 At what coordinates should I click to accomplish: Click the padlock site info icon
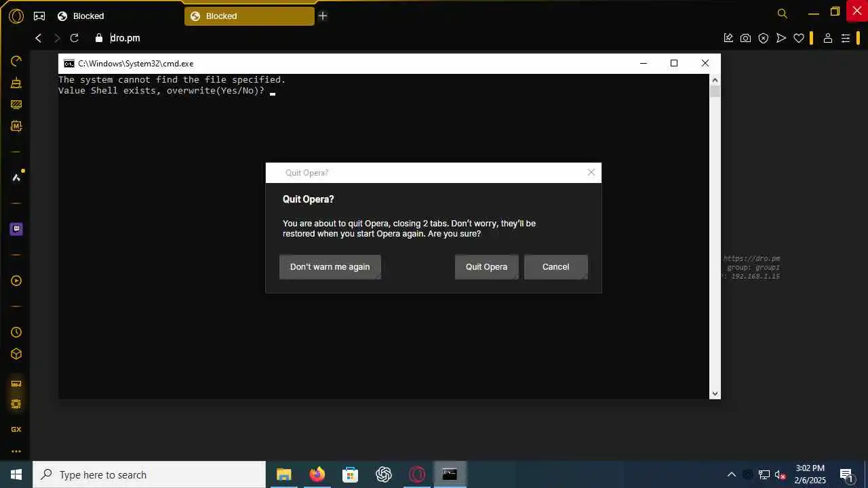[x=99, y=38]
